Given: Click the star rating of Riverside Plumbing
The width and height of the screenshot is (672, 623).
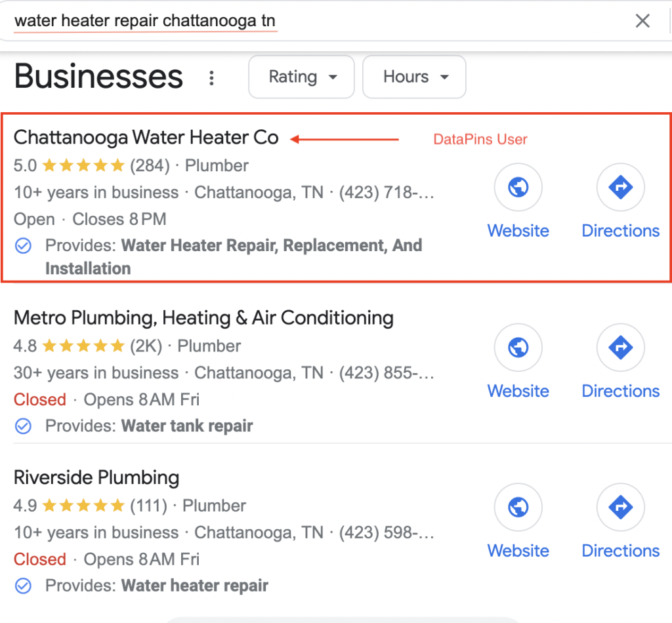Looking at the screenshot, I should click(x=83, y=506).
